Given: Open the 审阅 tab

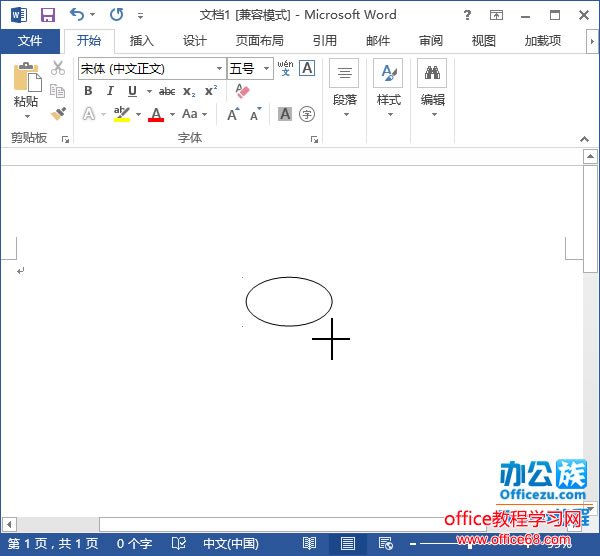Looking at the screenshot, I should pyautogui.click(x=431, y=41).
